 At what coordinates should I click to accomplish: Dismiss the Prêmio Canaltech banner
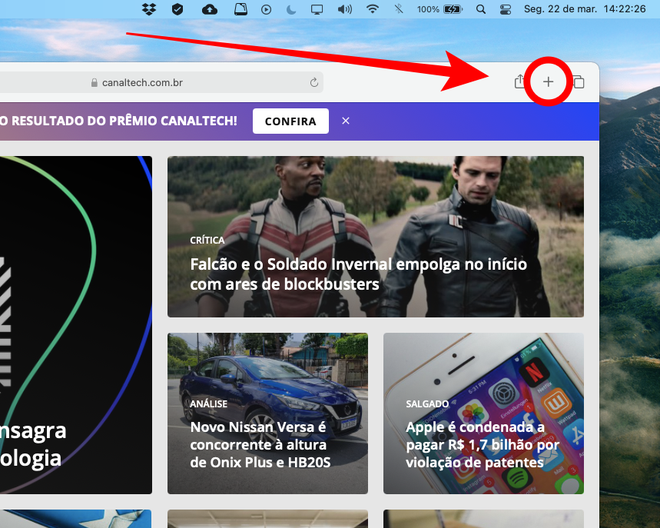coord(346,121)
